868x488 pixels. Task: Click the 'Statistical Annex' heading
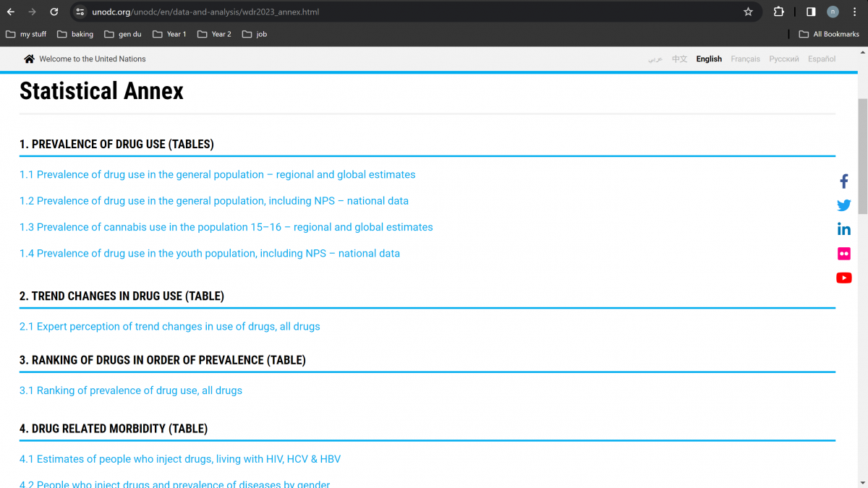click(101, 91)
